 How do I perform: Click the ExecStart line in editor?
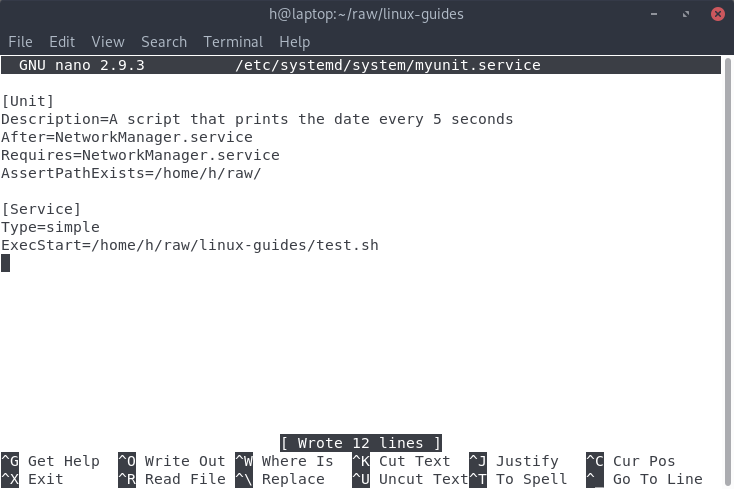pos(190,245)
